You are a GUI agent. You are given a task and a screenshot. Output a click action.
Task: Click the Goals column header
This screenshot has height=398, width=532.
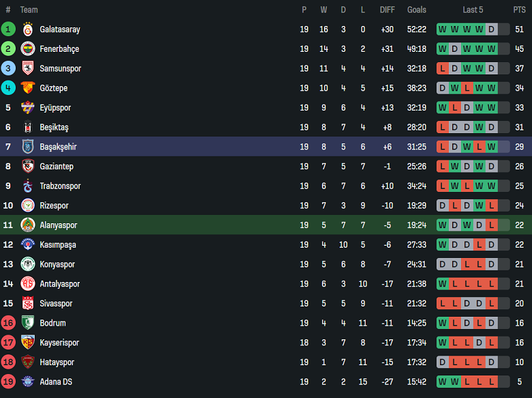417,10
